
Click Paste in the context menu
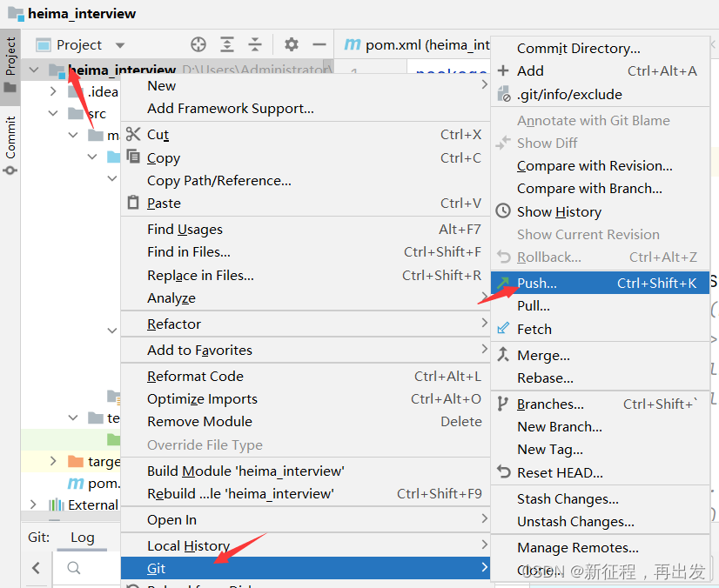tap(306, 203)
